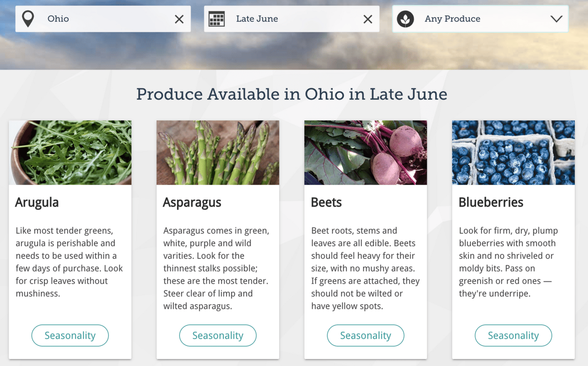588x366 pixels.
Task: Click the Late June date field
Action: [x=292, y=19]
